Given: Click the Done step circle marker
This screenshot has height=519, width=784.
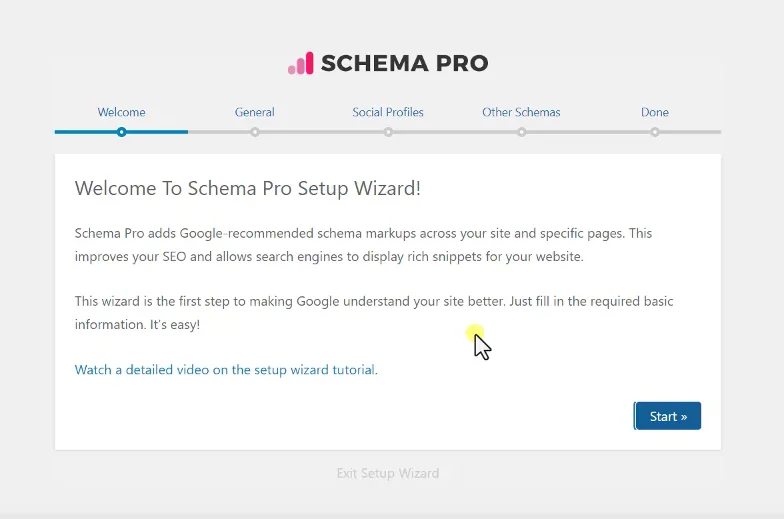Looking at the screenshot, I should pyautogui.click(x=655, y=132).
